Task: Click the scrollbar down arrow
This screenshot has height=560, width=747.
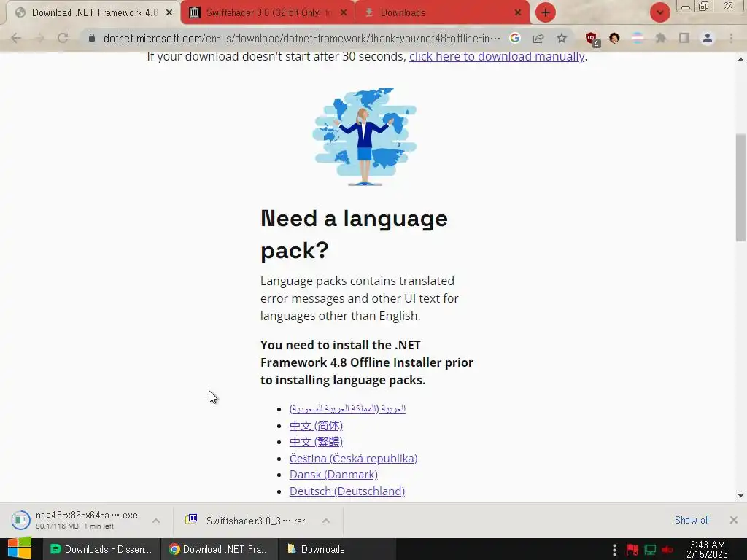Action: pos(741,496)
